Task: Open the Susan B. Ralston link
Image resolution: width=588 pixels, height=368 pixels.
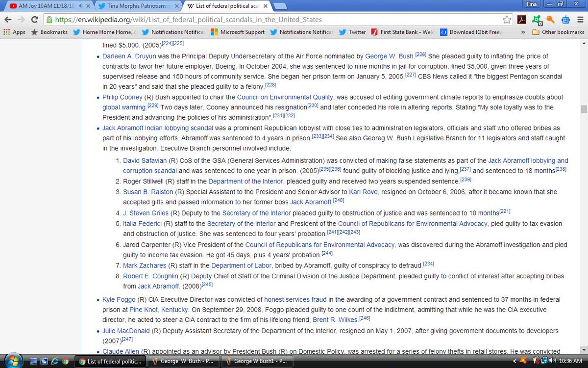Action: pyautogui.click(x=148, y=192)
